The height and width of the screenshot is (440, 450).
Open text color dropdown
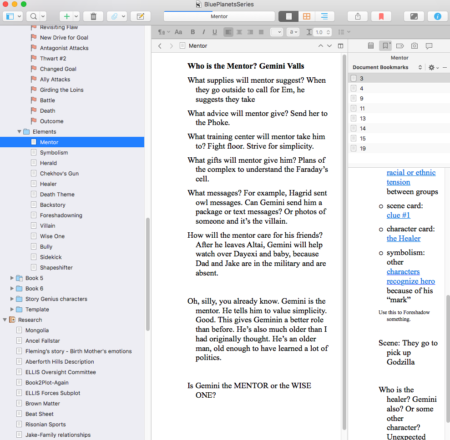[x=276, y=32]
